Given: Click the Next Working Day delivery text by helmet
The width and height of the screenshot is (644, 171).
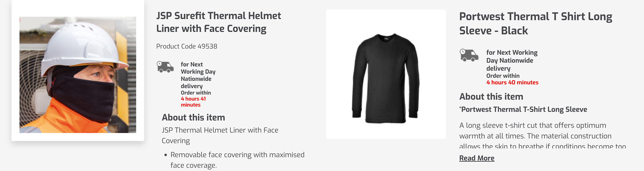Looking at the screenshot, I should point(198,75).
